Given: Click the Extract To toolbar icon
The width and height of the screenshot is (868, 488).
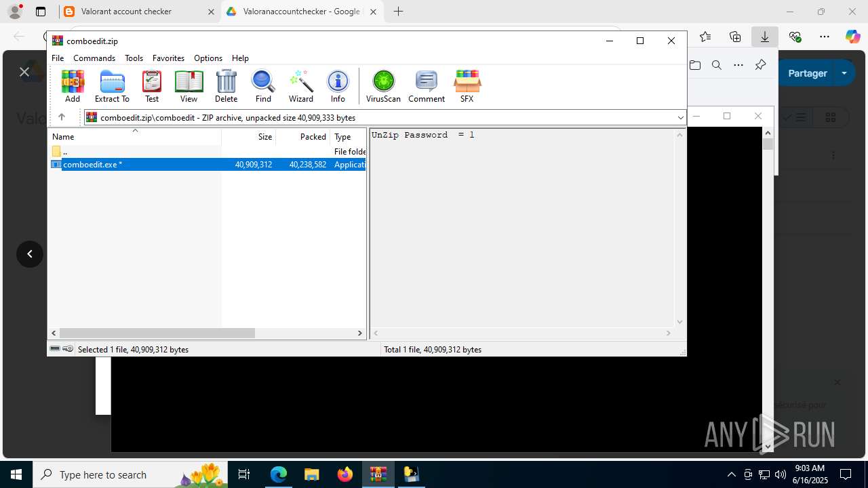Looking at the screenshot, I should point(112,86).
